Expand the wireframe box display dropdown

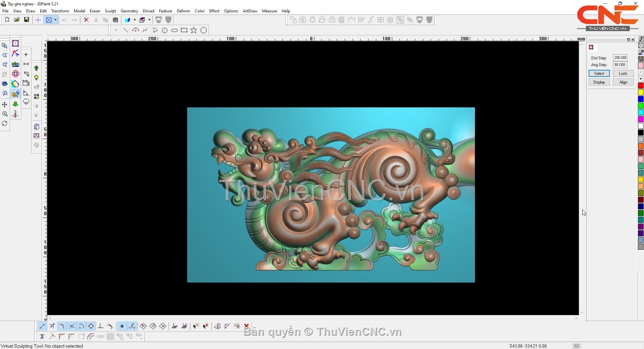[x=150, y=20]
